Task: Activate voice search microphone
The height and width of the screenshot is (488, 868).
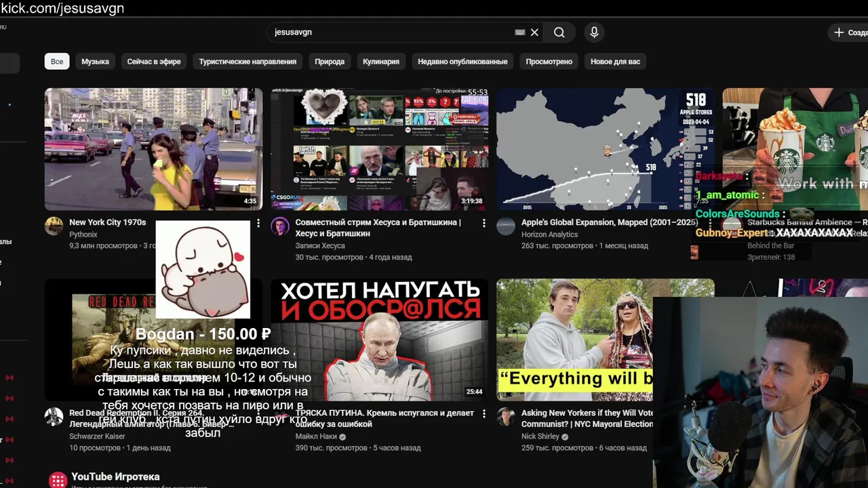Action: (x=594, y=33)
